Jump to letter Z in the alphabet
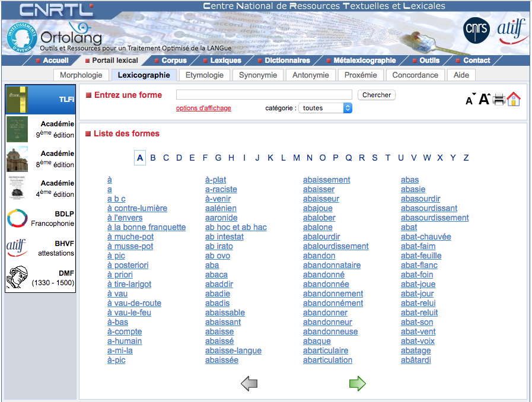This screenshot has height=402, width=532. 466,158
